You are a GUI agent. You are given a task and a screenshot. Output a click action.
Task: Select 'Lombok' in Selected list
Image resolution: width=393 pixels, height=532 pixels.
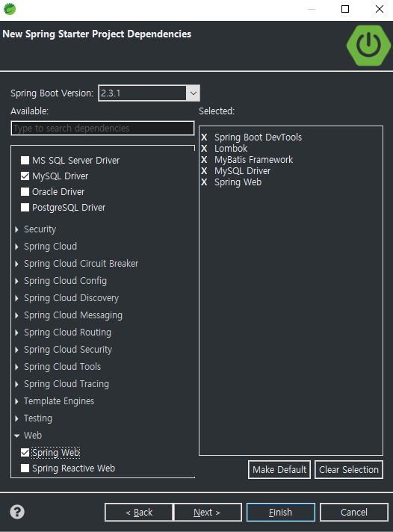pyautogui.click(x=231, y=149)
